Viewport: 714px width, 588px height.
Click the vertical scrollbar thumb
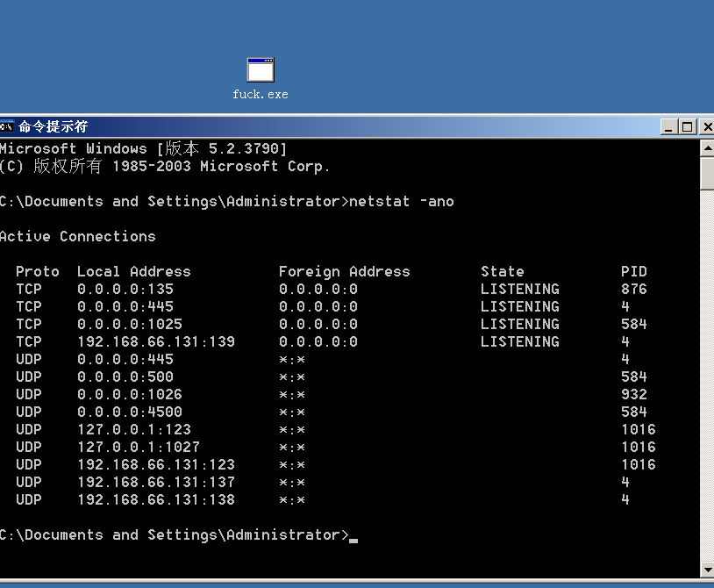click(x=707, y=173)
